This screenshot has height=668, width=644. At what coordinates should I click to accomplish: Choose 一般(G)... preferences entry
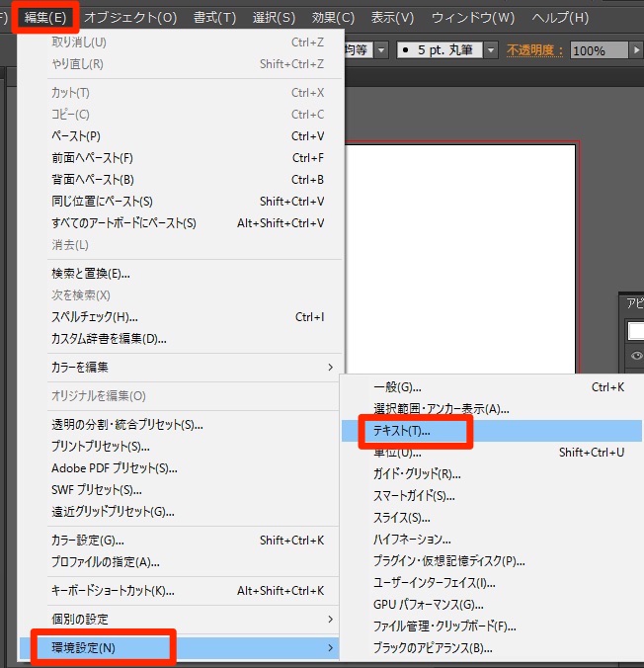tap(397, 387)
